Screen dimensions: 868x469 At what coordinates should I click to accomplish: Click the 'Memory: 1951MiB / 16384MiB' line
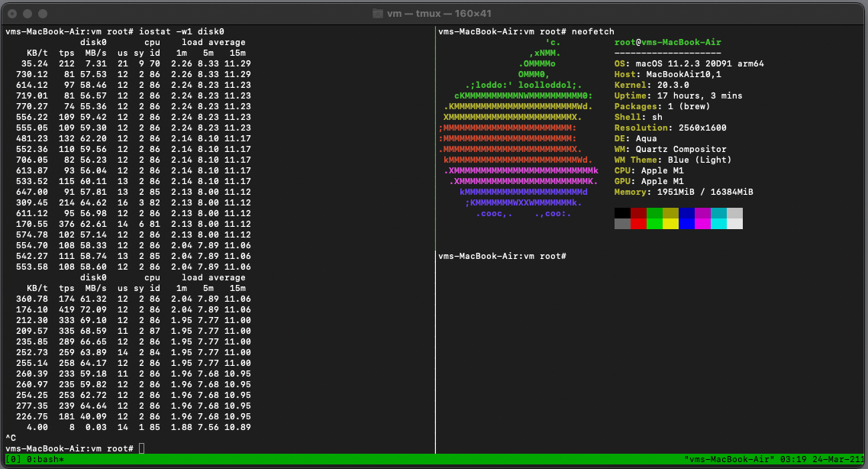pyautogui.click(x=684, y=192)
